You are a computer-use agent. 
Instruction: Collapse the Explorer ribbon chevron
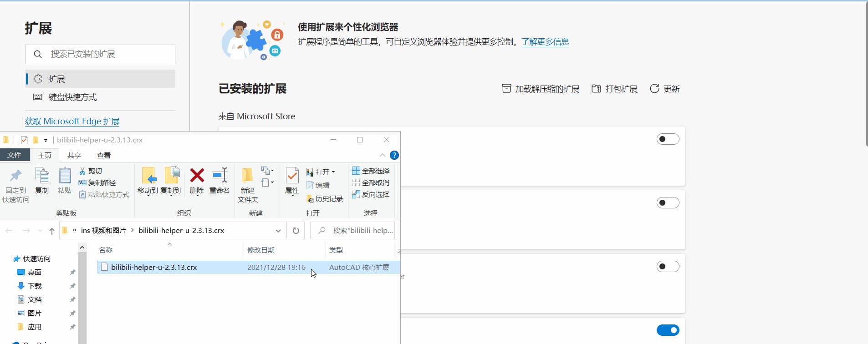point(383,155)
